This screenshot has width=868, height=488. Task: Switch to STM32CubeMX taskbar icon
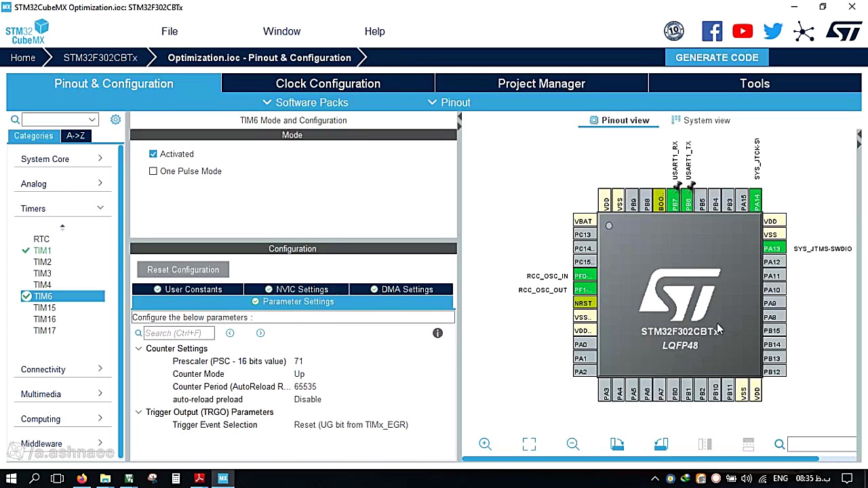pos(223,479)
